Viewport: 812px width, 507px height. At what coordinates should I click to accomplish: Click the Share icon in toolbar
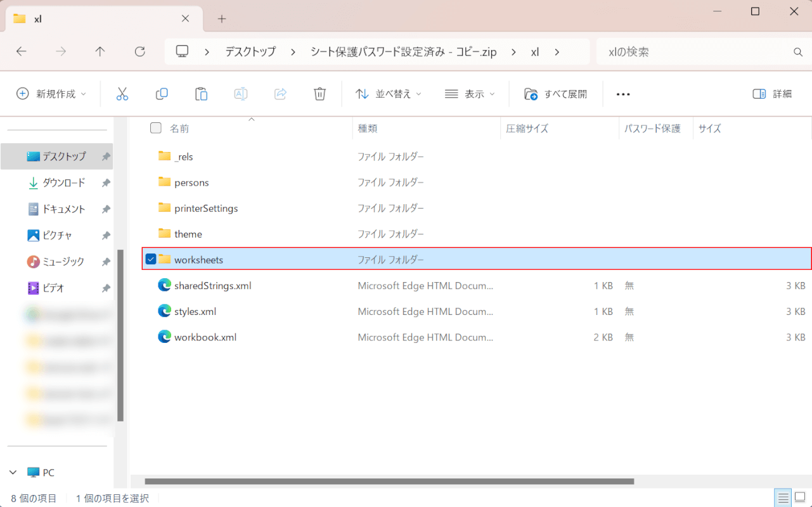point(280,94)
